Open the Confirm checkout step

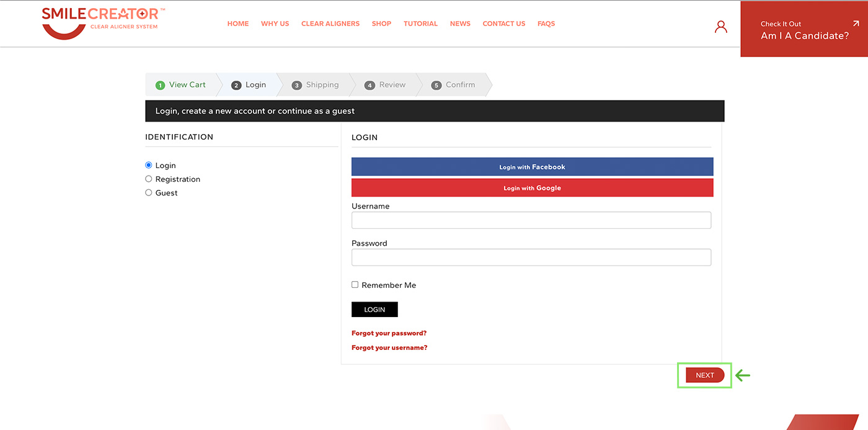tap(454, 85)
